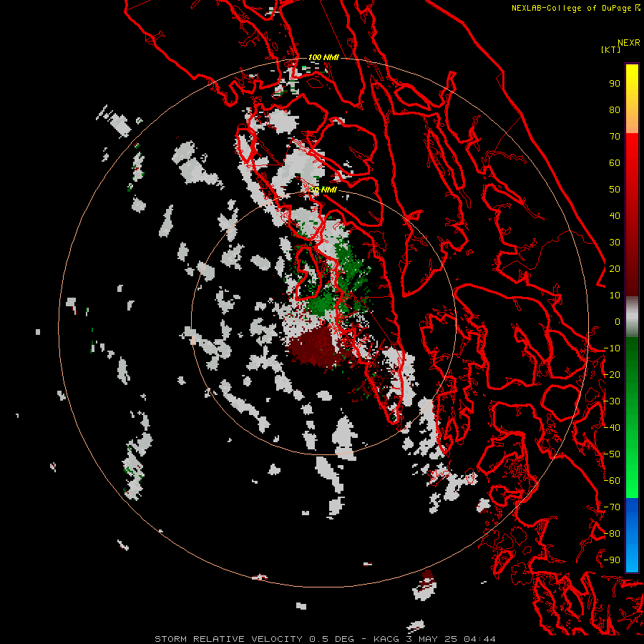Click the -50 value on the color scale
This screenshot has height=644, width=644.
tap(612, 454)
